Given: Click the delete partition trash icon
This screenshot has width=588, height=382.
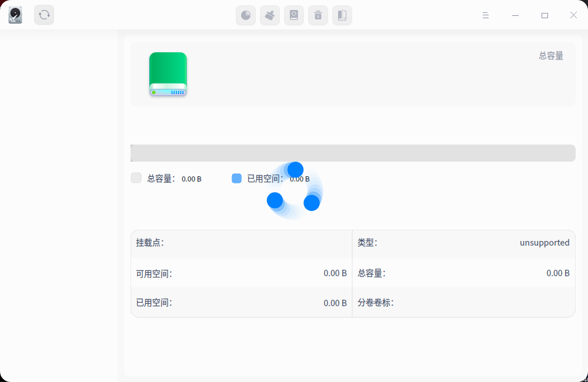Looking at the screenshot, I should [x=318, y=15].
